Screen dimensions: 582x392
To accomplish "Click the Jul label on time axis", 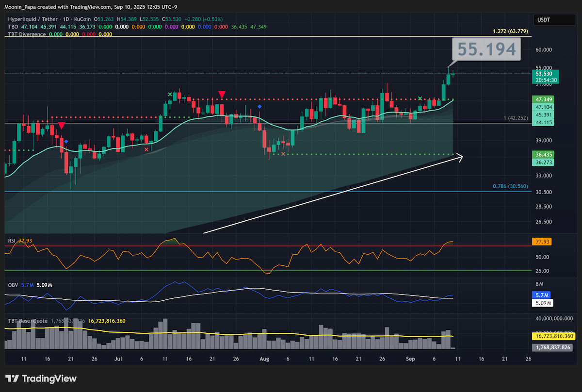I will pos(118,359).
